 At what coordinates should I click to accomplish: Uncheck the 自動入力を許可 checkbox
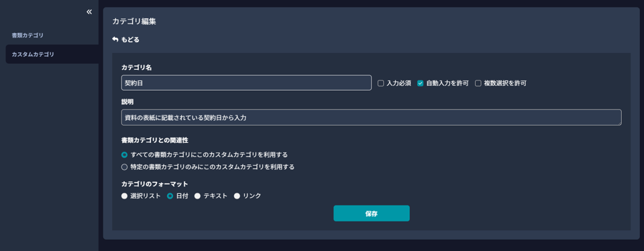420,83
